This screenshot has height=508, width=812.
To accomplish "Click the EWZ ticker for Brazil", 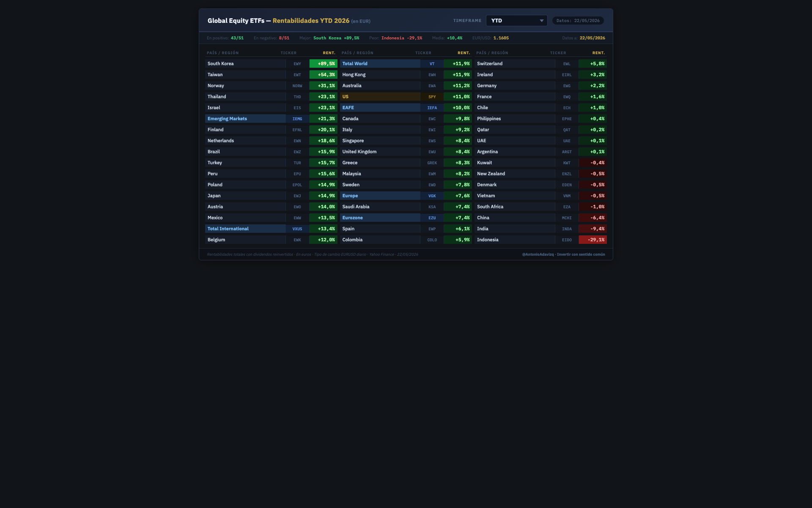I will click(x=297, y=152).
